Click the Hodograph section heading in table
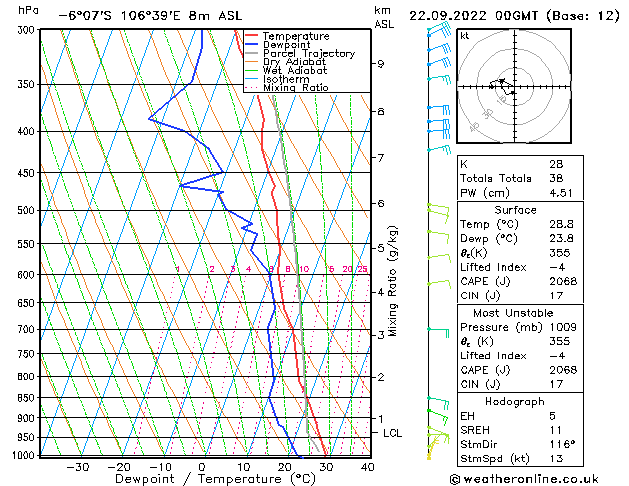 [x=515, y=402]
